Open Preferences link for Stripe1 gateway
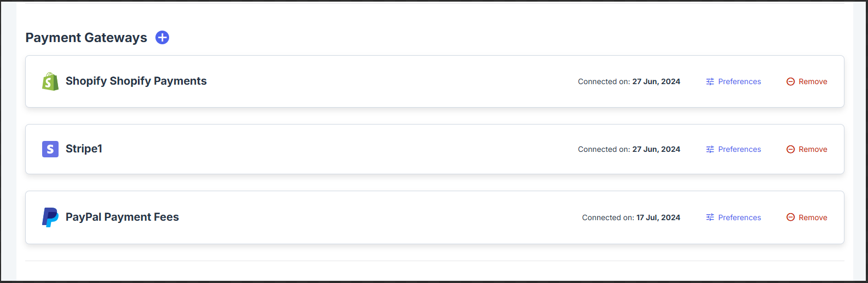The width and height of the screenshot is (868, 283). click(x=739, y=150)
